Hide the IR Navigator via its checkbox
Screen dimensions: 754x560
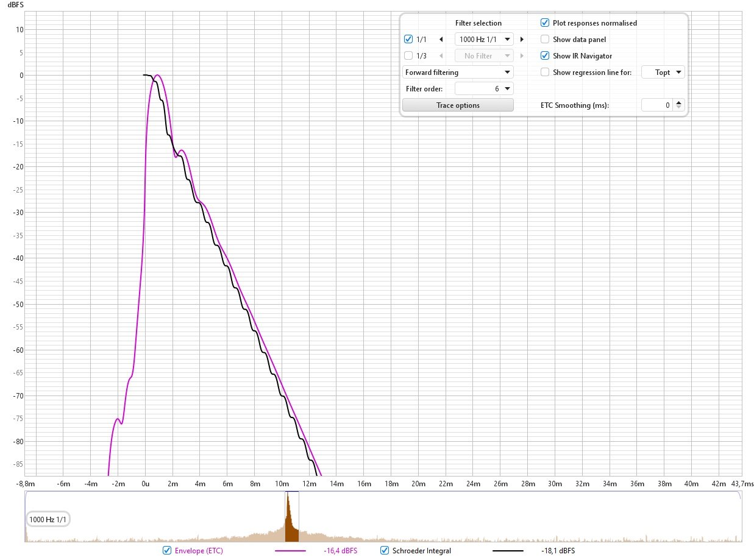click(x=545, y=56)
